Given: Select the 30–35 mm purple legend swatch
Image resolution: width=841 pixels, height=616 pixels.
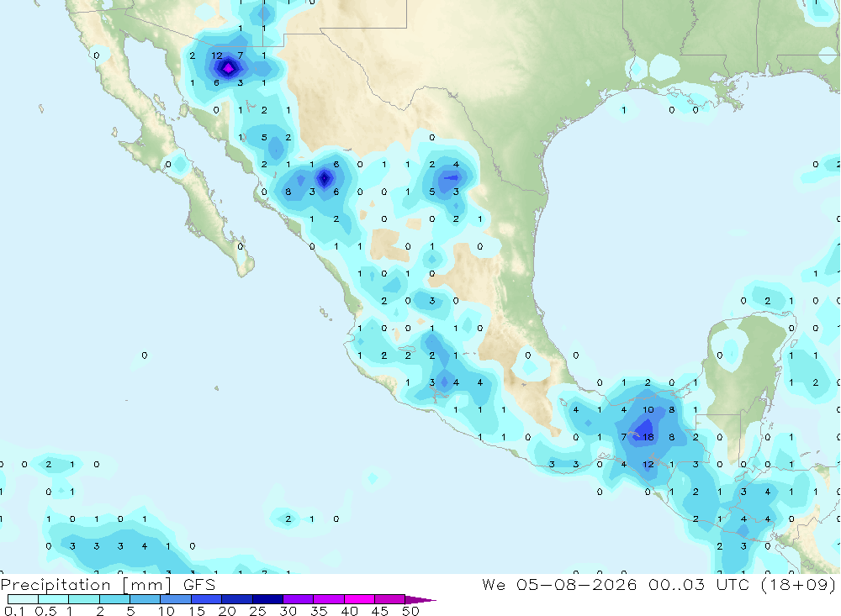Looking at the screenshot, I should click(x=299, y=599).
